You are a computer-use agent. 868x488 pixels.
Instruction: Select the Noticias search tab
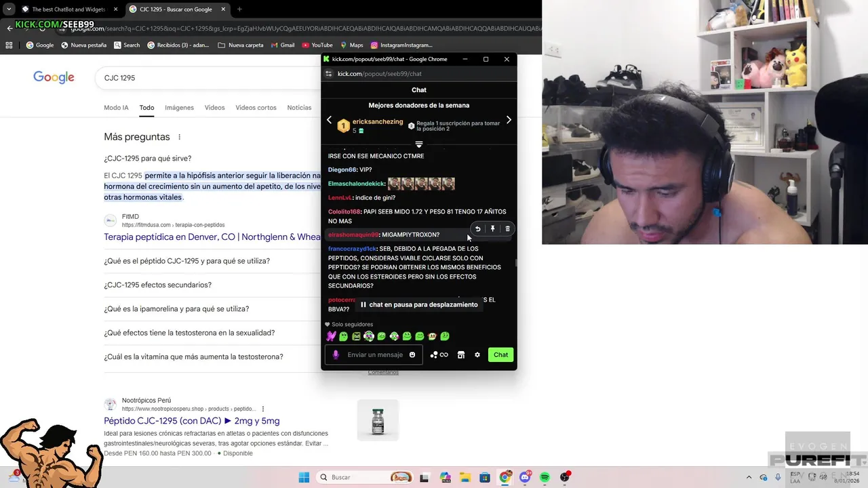point(299,108)
